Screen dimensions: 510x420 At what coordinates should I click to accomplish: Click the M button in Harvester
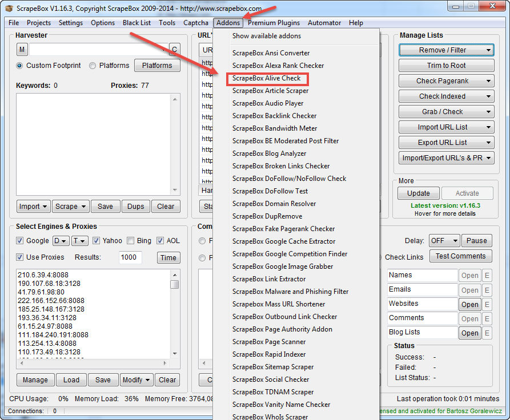coord(22,50)
